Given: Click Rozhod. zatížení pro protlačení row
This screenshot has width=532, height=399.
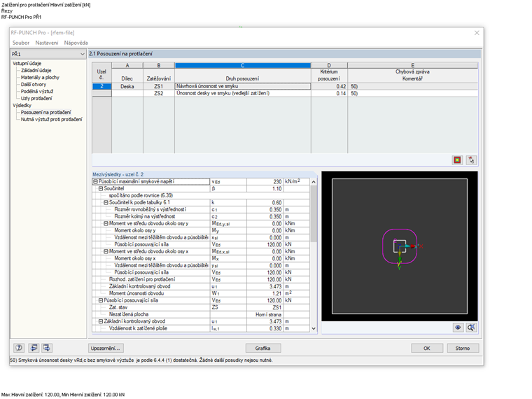Looking at the screenshot, I should point(201,279).
